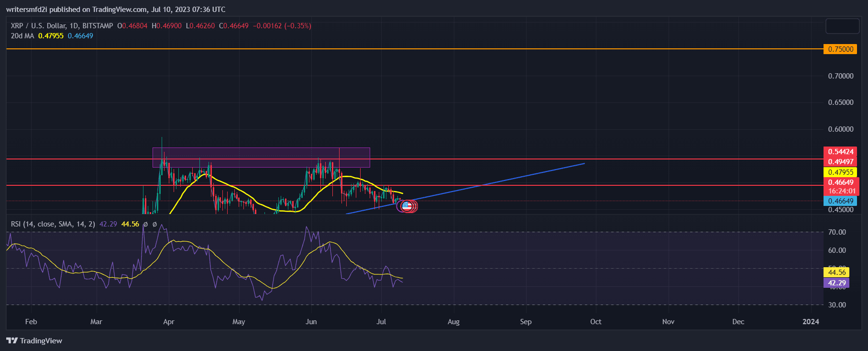Click the empty box at top right corner

(842, 26)
